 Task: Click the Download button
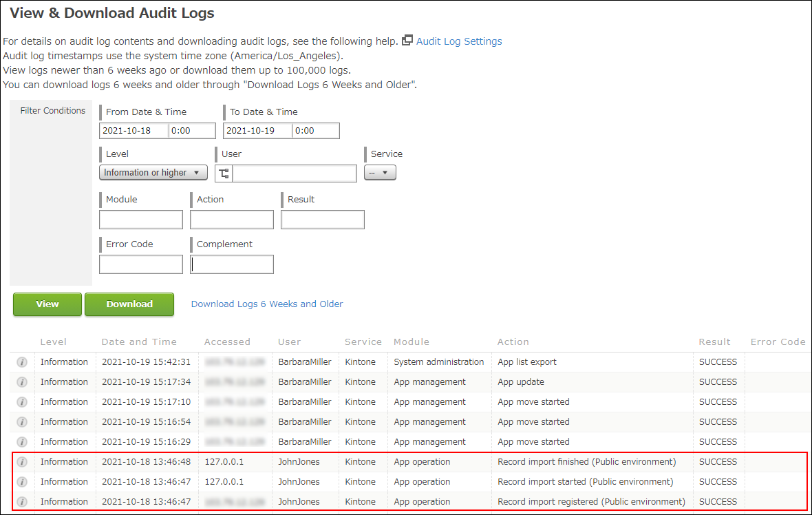(129, 304)
